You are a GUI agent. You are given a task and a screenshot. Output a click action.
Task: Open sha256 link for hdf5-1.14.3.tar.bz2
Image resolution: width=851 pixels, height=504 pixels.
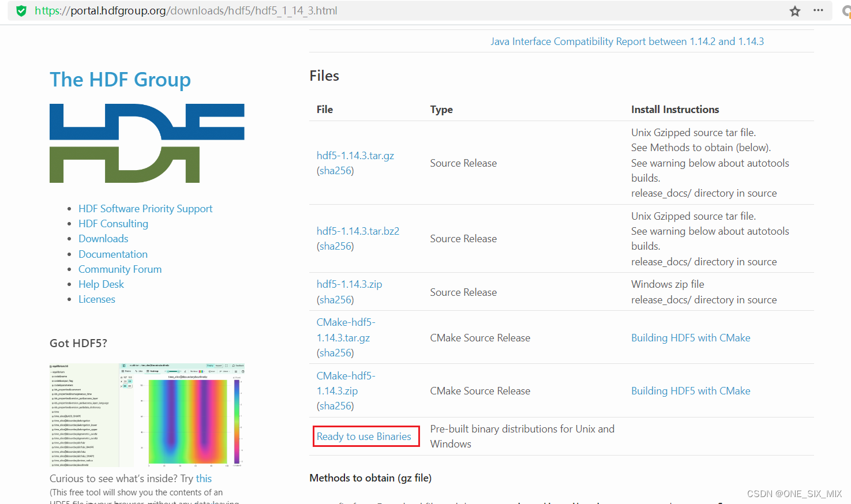(x=335, y=246)
